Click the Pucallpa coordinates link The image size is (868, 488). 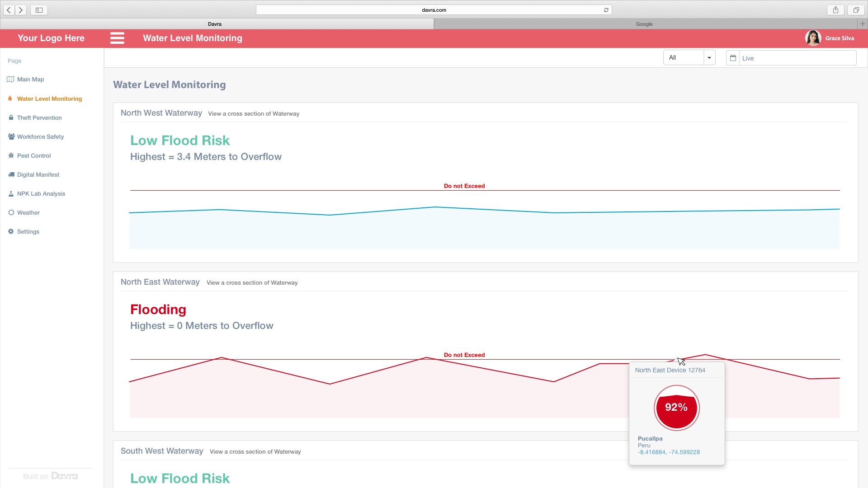click(x=669, y=452)
